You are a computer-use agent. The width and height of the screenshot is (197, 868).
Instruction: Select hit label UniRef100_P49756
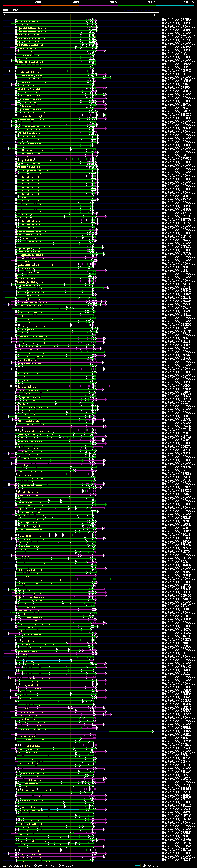pyautogui.click(x=177, y=200)
